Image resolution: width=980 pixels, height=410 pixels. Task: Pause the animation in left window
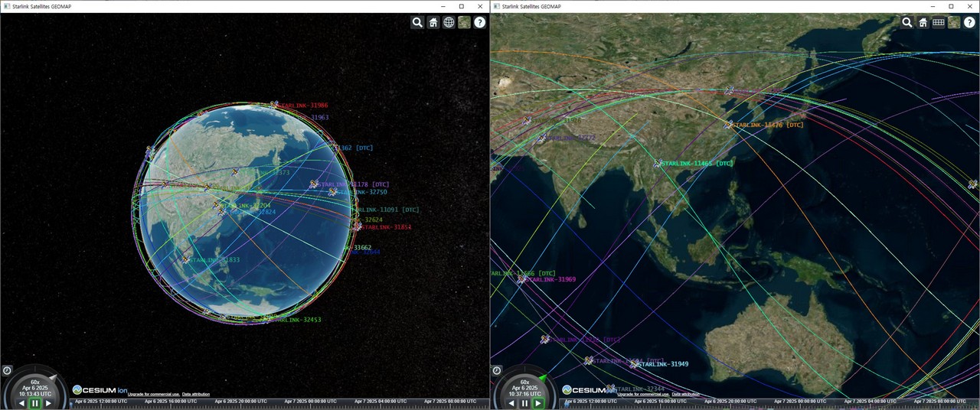click(x=35, y=403)
